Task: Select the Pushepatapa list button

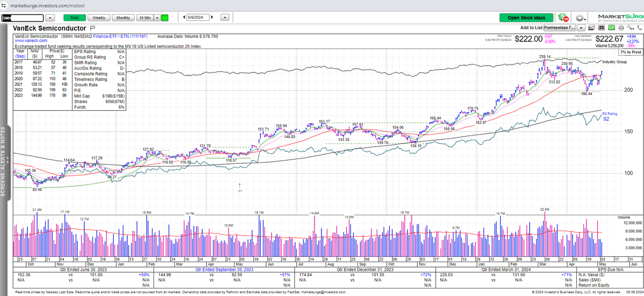Action: [559, 27]
